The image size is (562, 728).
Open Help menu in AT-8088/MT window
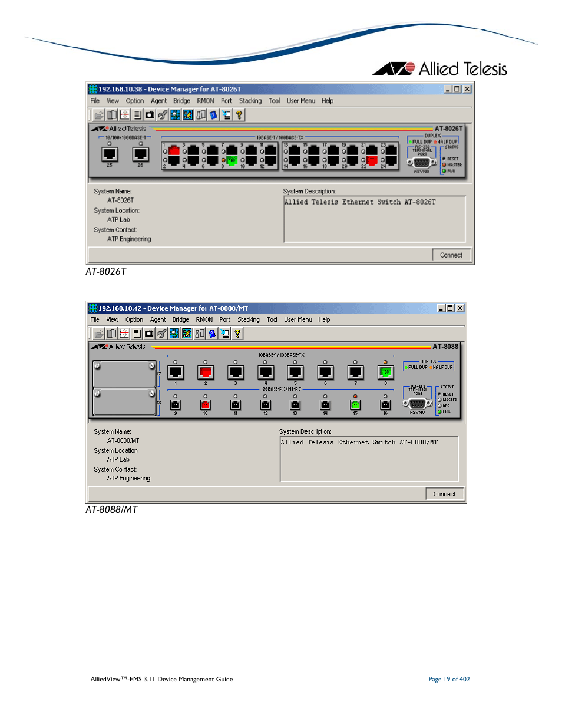pyautogui.click(x=325, y=319)
